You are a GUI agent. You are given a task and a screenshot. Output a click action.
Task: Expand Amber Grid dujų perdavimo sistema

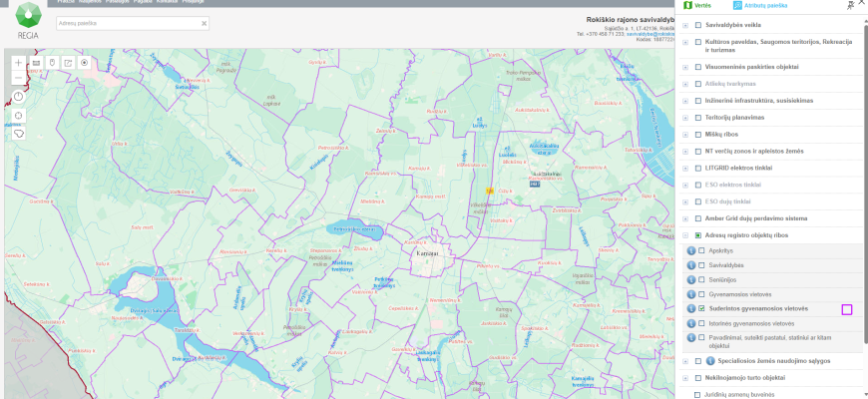(685, 218)
